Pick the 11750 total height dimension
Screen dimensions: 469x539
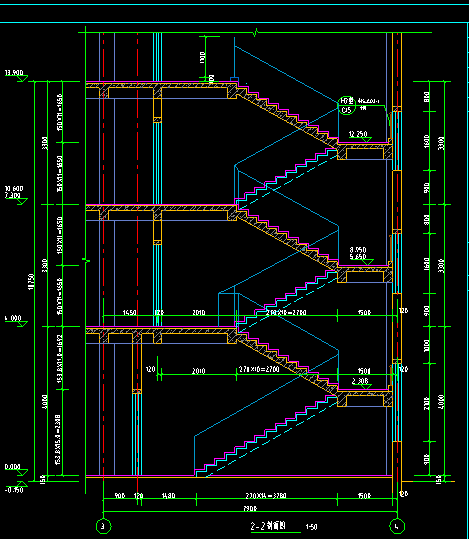point(31,282)
